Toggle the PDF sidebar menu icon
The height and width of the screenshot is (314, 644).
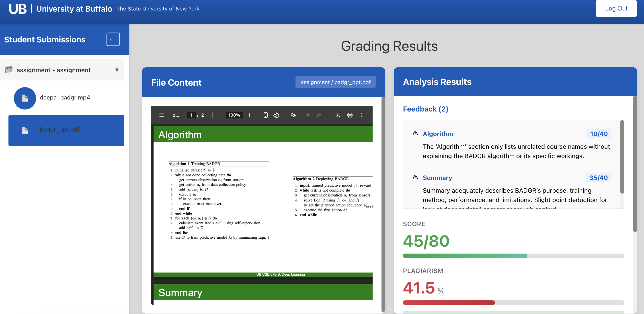point(162,115)
